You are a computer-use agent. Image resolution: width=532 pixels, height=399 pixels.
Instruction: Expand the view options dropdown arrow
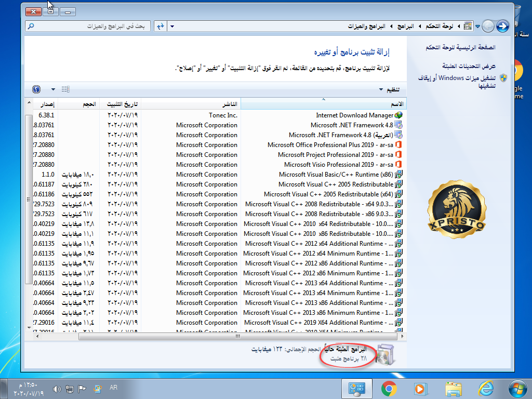[x=54, y=89]
